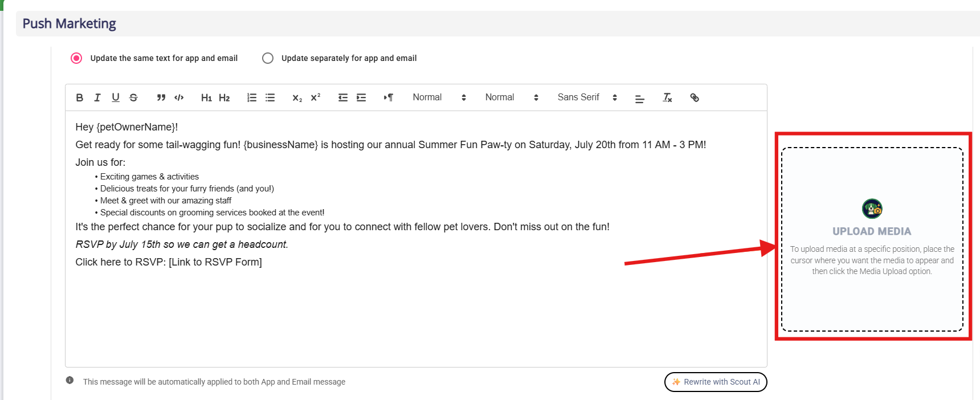The image size is (980, 400).
Task: Create a numbered list
Action: point(252,97)
